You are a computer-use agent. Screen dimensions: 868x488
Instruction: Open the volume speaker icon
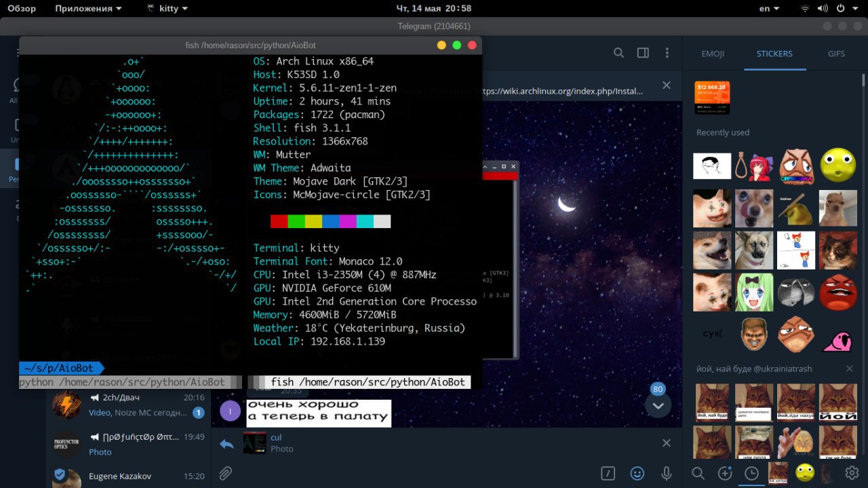pos(823,8)
